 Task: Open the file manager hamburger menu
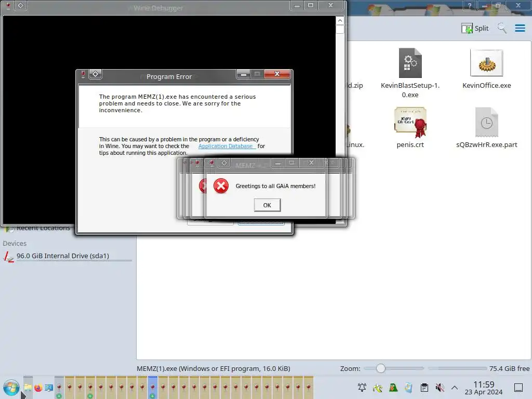pyautogui.click(x=520, y=28)
